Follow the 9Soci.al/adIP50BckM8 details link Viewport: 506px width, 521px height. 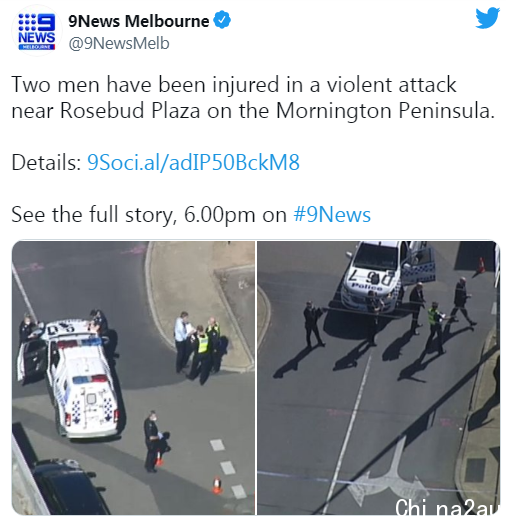tap(193, 162)
